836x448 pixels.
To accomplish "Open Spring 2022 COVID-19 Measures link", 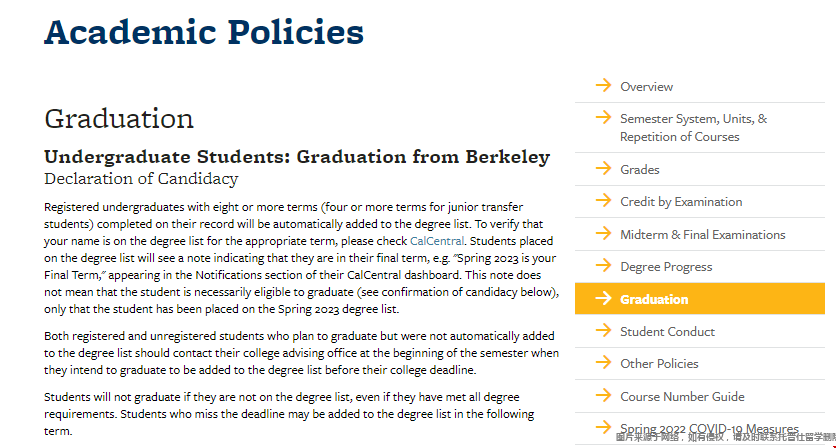I will tap(709, 429).
